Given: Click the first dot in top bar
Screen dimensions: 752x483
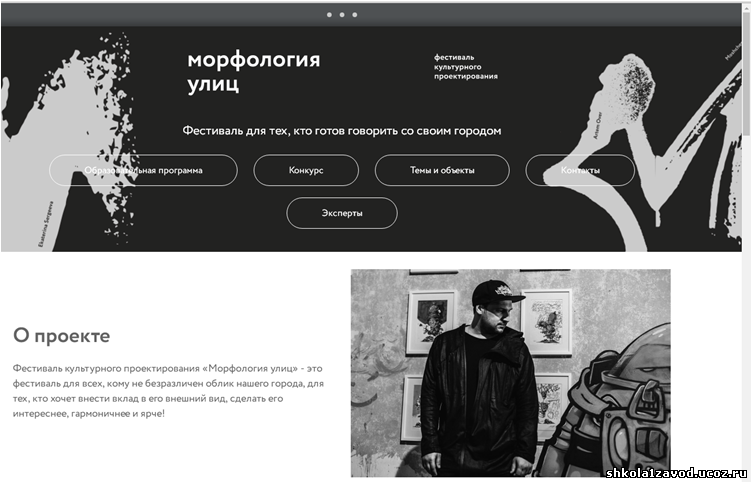Looking at the screenshot, I should [x=329, y=15].
